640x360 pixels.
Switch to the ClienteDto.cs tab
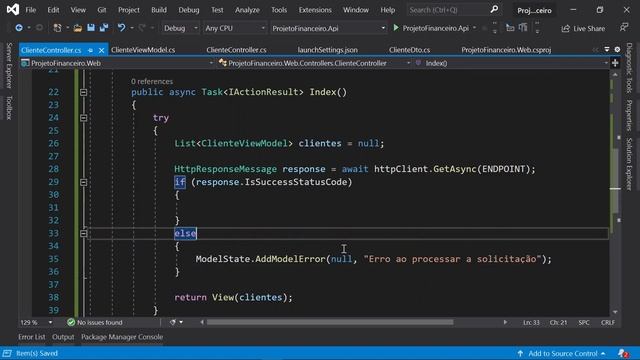tap(409, 50)
